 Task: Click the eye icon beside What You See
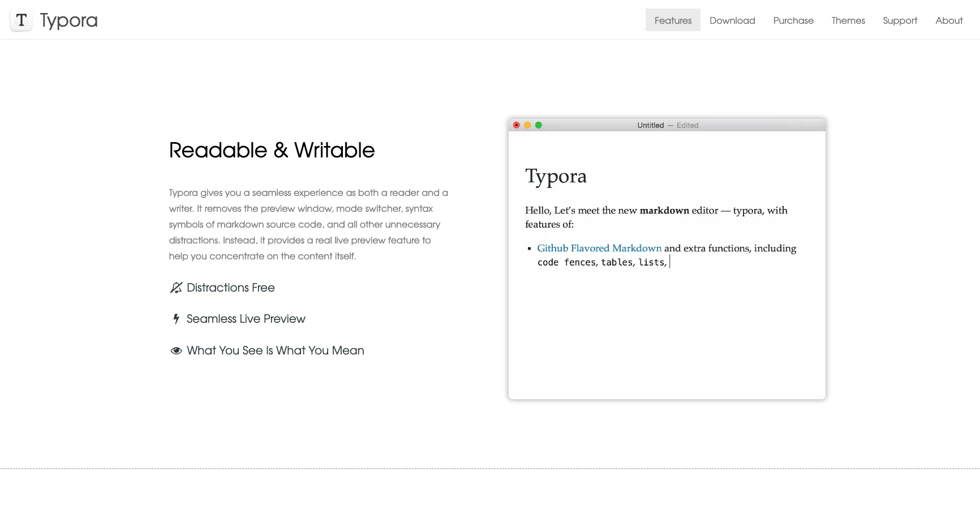pos(176,351)
